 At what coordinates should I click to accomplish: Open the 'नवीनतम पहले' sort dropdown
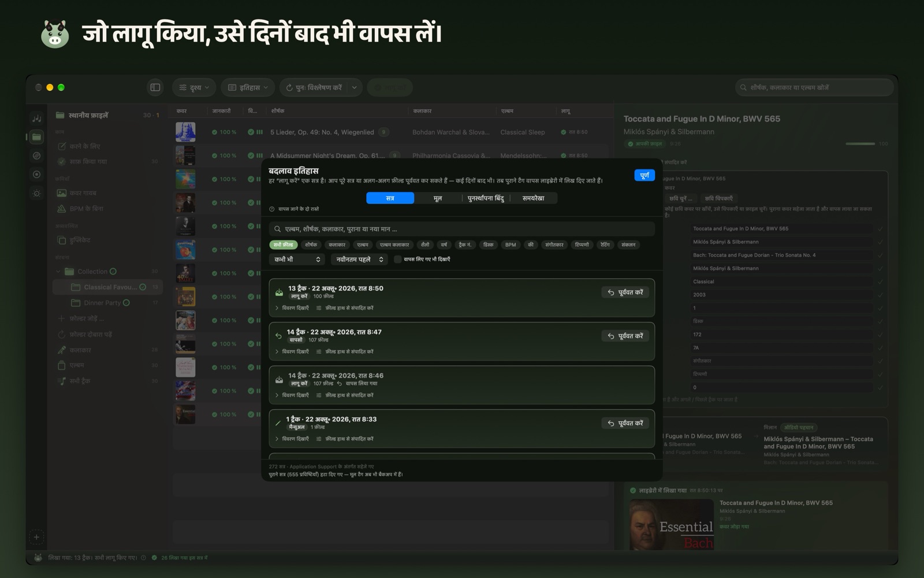[x=359, y=260]
